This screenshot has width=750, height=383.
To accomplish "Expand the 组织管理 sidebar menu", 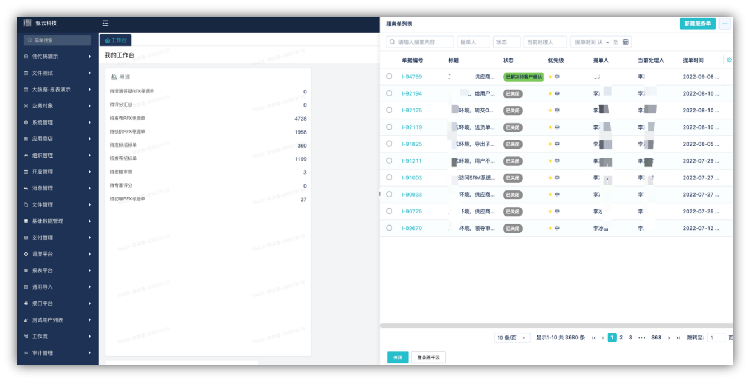I will click(57, 155).
